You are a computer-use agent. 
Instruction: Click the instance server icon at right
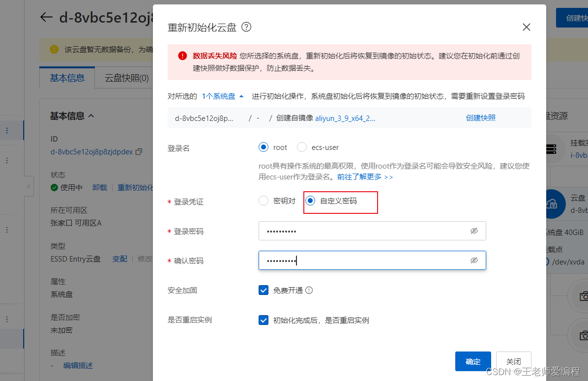pos(551,149)
